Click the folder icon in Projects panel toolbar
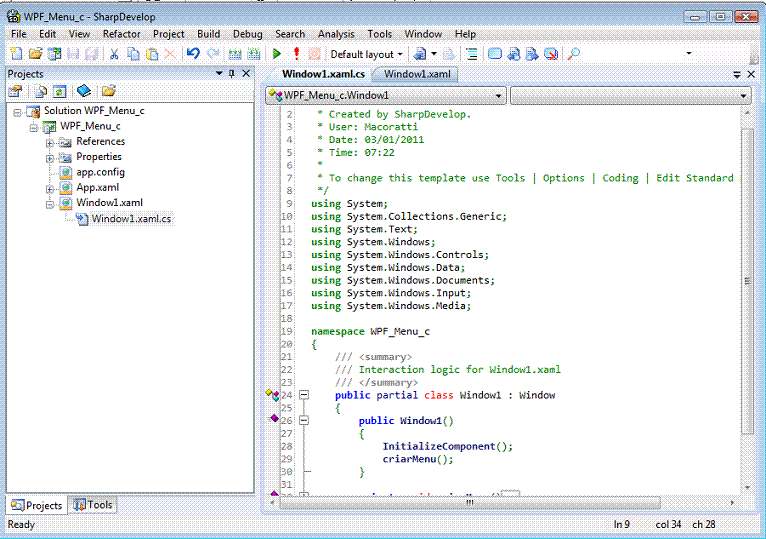The image size is (766, 539). [x=108, y=91]
